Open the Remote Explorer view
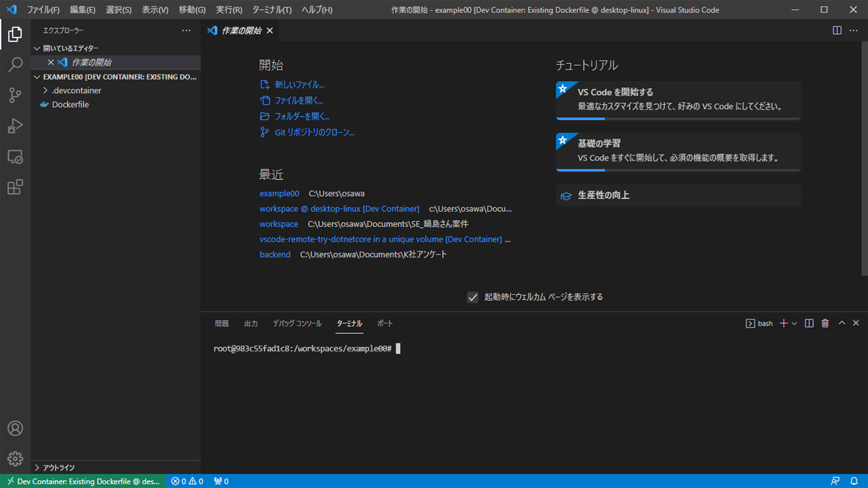This screenshot has width=868, height=488. 14,157
